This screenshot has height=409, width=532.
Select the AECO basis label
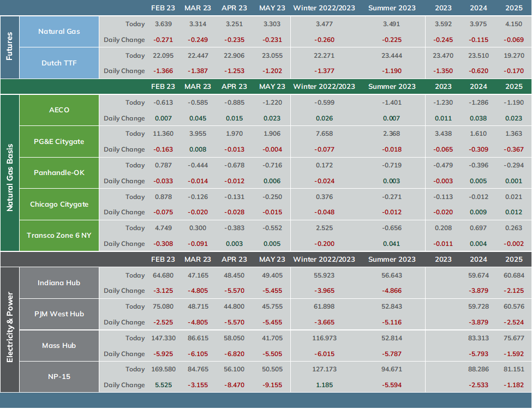tap(59, 110)
